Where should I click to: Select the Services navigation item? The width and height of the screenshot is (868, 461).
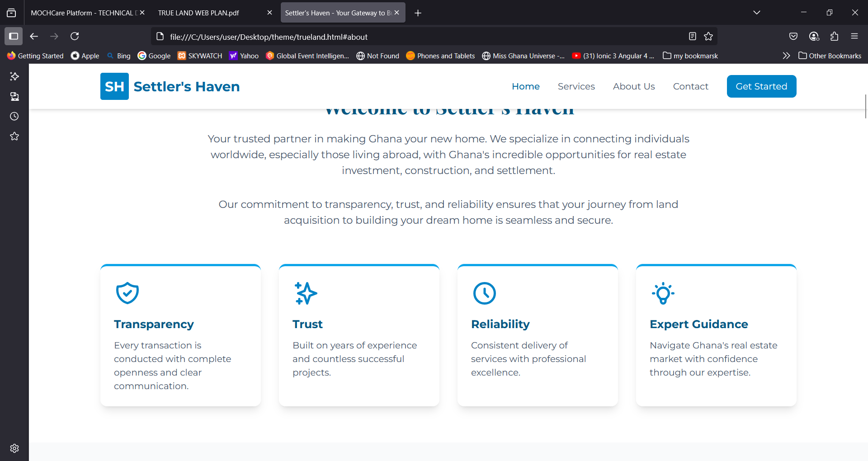tap(576, 86)
